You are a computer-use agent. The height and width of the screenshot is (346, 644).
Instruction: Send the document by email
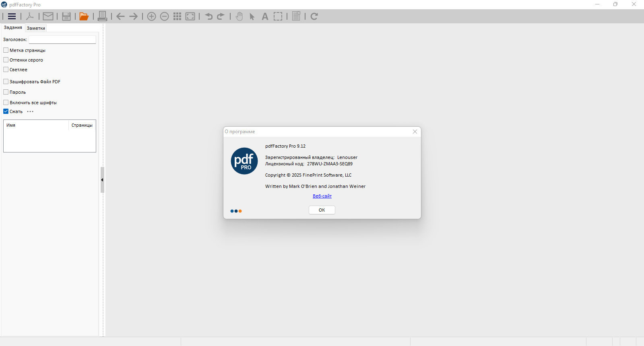coord(48,16)
